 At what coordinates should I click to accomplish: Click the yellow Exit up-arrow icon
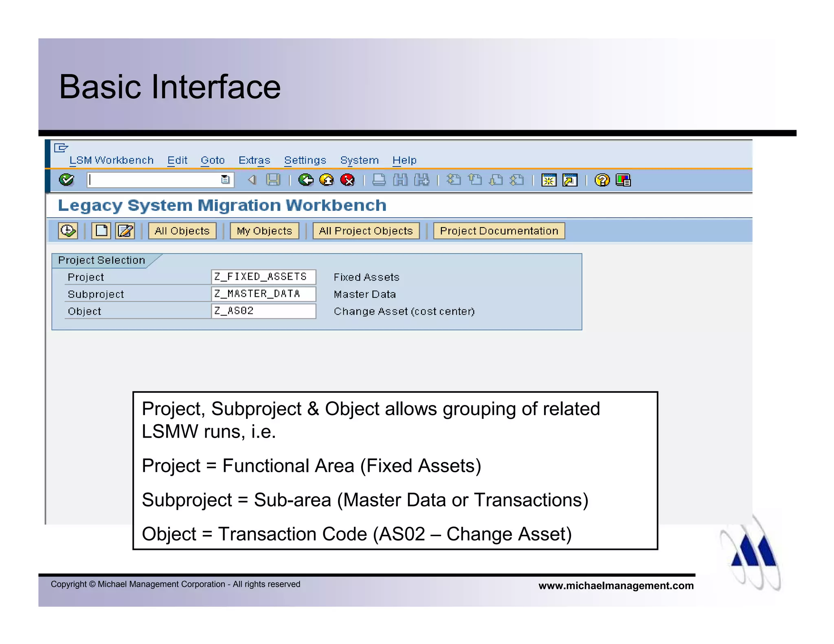coord(326,180)
